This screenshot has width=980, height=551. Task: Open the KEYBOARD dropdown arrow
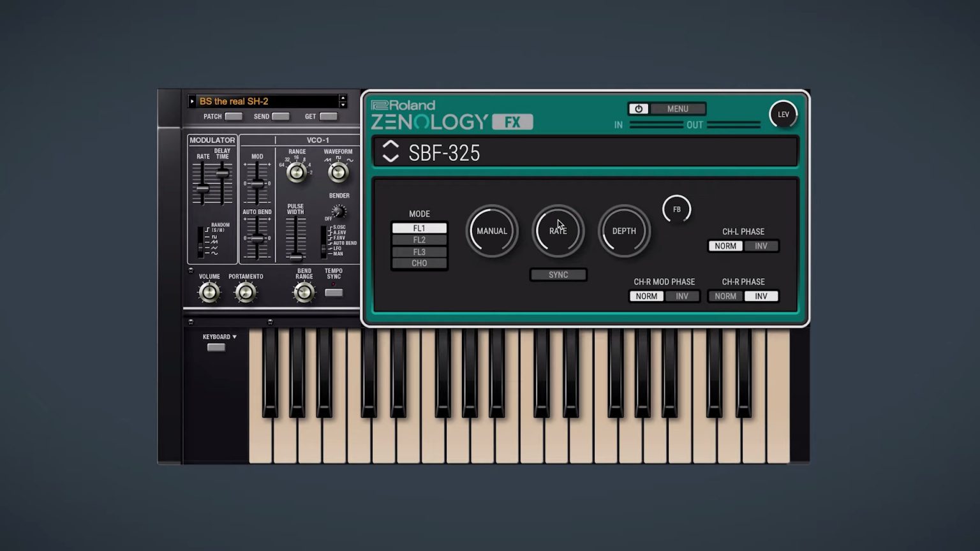[x=234, y=337]
